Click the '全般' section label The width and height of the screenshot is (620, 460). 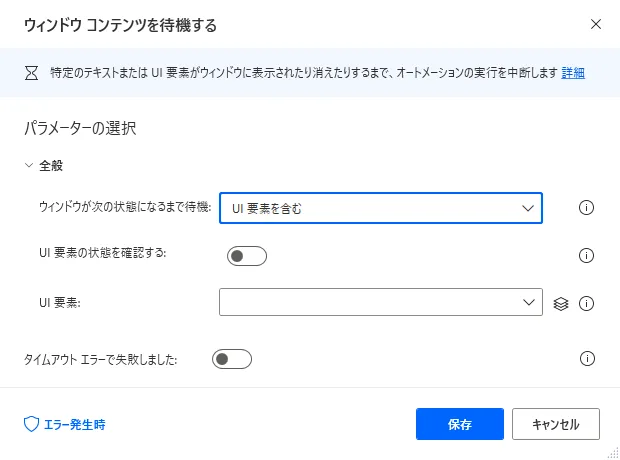[52, 166]
